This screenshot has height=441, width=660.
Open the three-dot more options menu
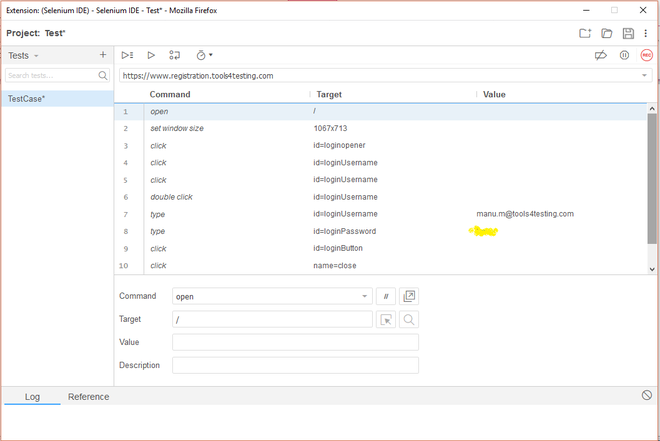[646, 33]
